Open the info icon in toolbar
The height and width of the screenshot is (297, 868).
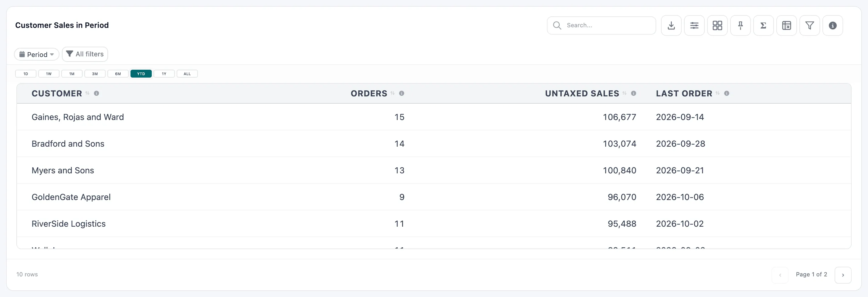pos(832,25)
